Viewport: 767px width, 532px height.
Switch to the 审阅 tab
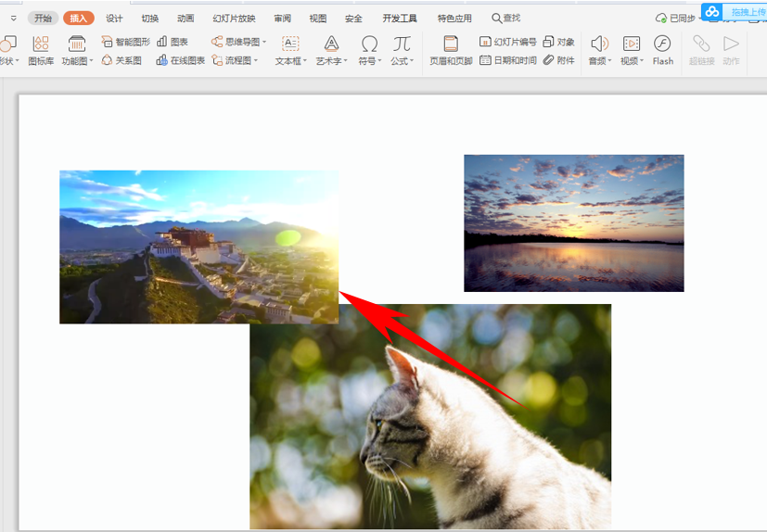pos(282,19)
